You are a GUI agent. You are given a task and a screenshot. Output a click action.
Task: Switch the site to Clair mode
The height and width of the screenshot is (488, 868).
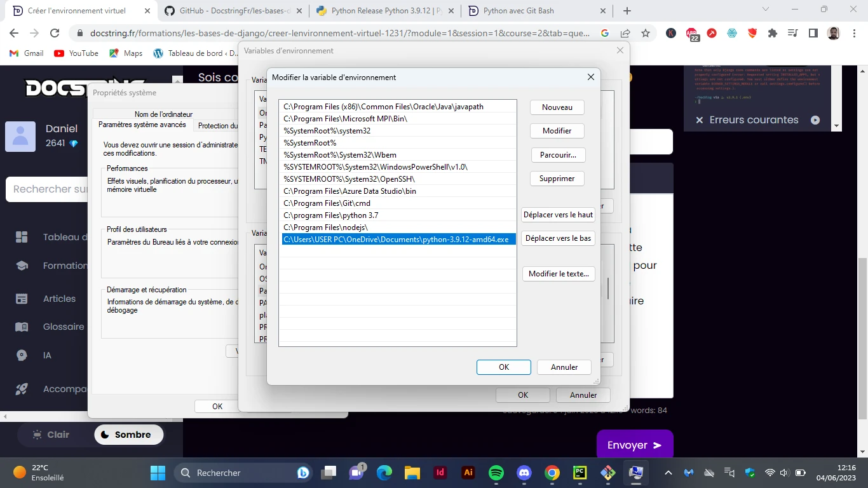point(51,435)
